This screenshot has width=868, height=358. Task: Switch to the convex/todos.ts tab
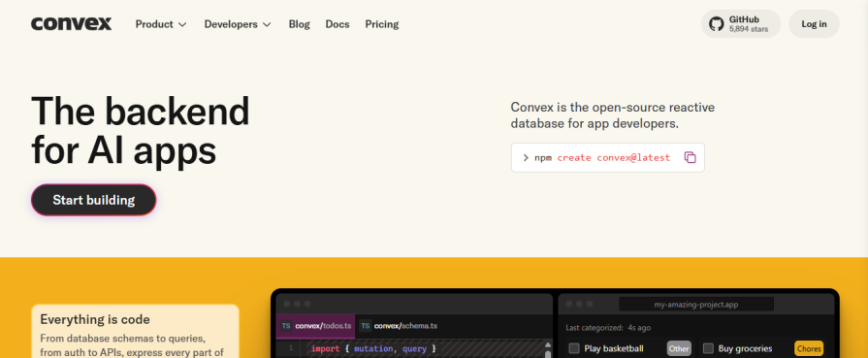pos(316,326)
